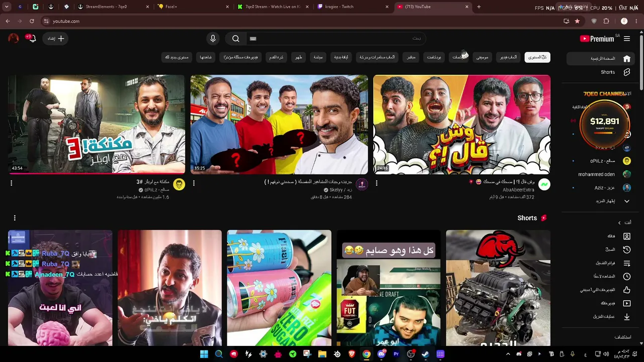Image resolution: width=644 pixels, height=362 pixels.
Task: Select the Live (مباشر) filter chip
Action: (x=411, y=57)
